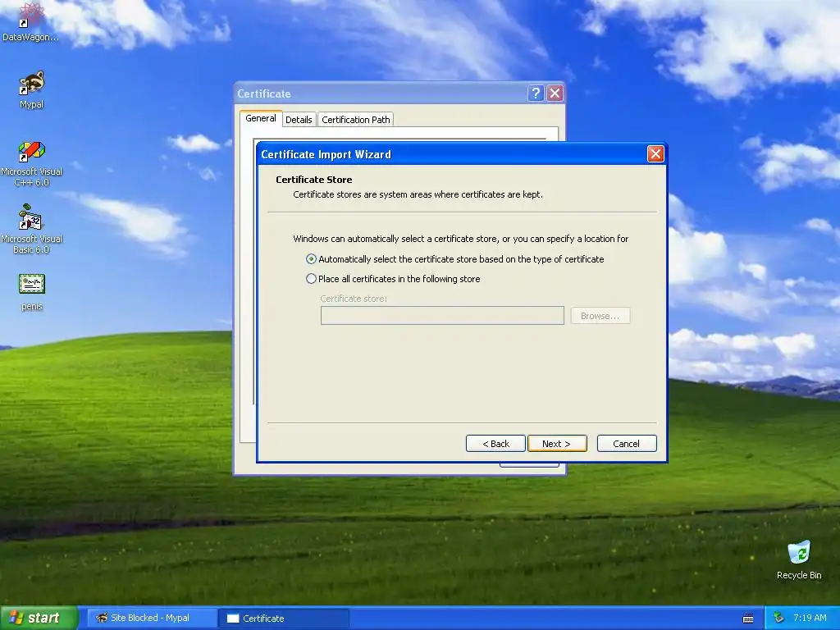Viewport: 840px width, 630px height.
Task: Switch to Site Blocked - Mypal taskbar item
Action: click(150, 619)
